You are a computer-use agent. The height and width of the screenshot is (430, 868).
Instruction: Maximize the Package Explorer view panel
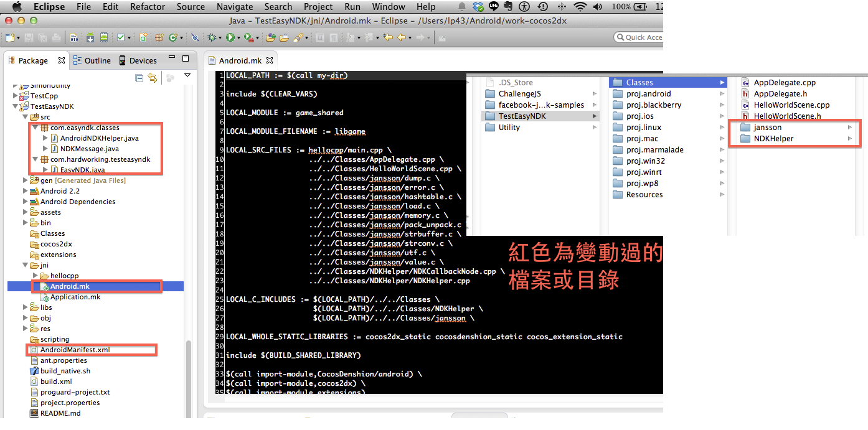[185, 58]
